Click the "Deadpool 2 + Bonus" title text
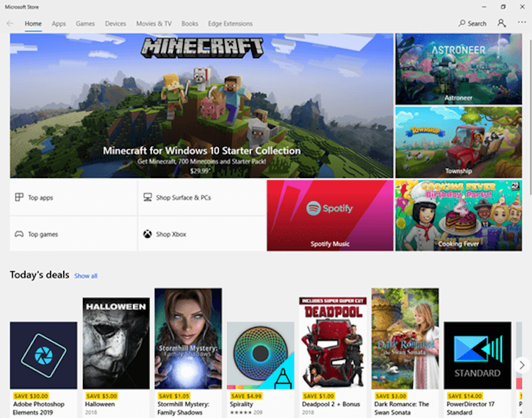The height and width of the screenshot is (418, 532). [331, 404]
